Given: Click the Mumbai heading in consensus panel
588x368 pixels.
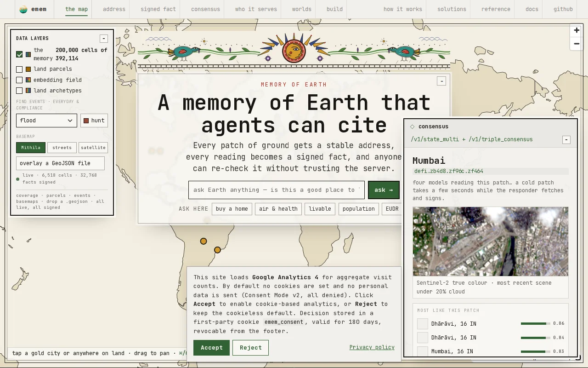Looking at the screenshot, I should coord(429,161).
